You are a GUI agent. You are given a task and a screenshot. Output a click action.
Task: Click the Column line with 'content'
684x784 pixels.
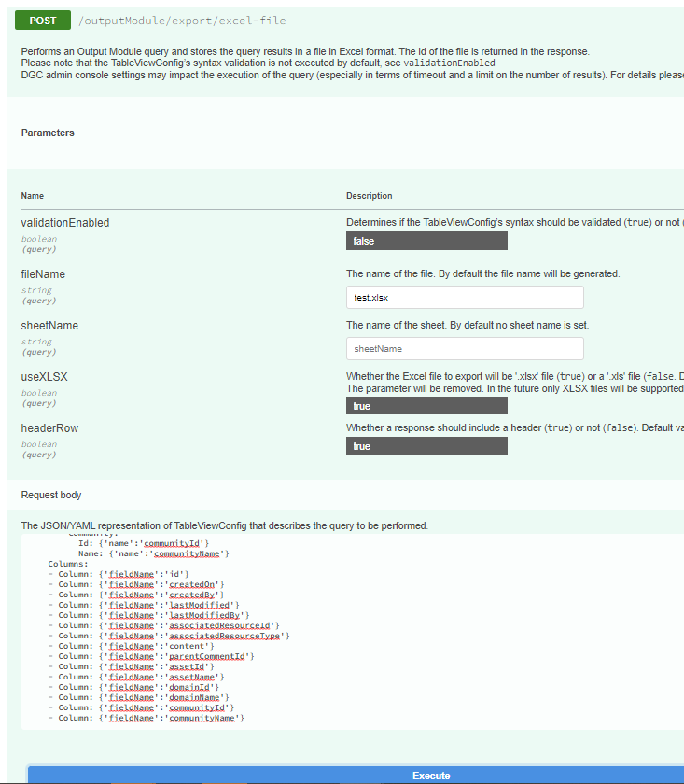pyautogui.click(x=131, y=646)
